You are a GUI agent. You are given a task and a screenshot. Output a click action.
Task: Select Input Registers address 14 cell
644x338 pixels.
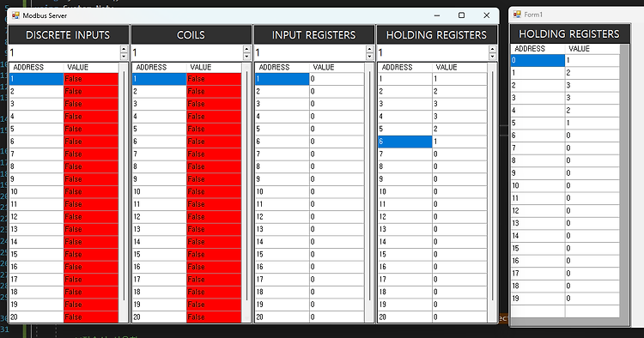click(x=282, y=242)
